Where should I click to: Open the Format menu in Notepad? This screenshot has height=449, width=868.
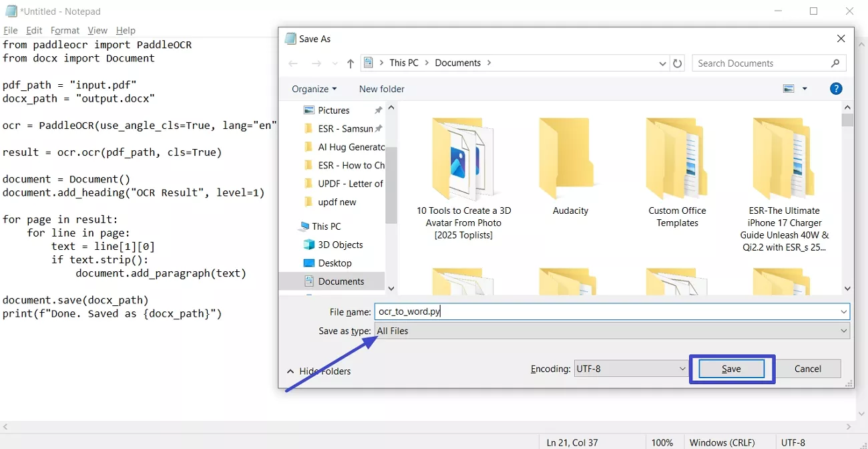[65, 30]
